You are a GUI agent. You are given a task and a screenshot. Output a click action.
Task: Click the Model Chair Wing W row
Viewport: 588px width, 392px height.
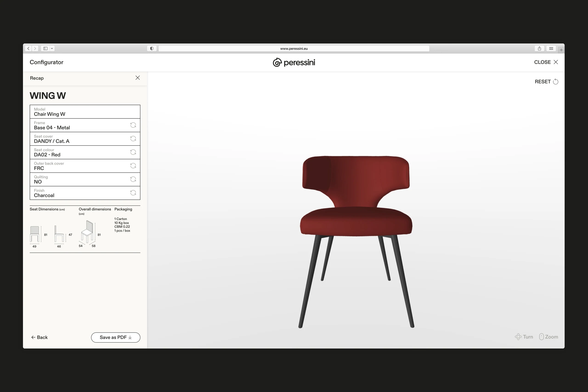85,112
